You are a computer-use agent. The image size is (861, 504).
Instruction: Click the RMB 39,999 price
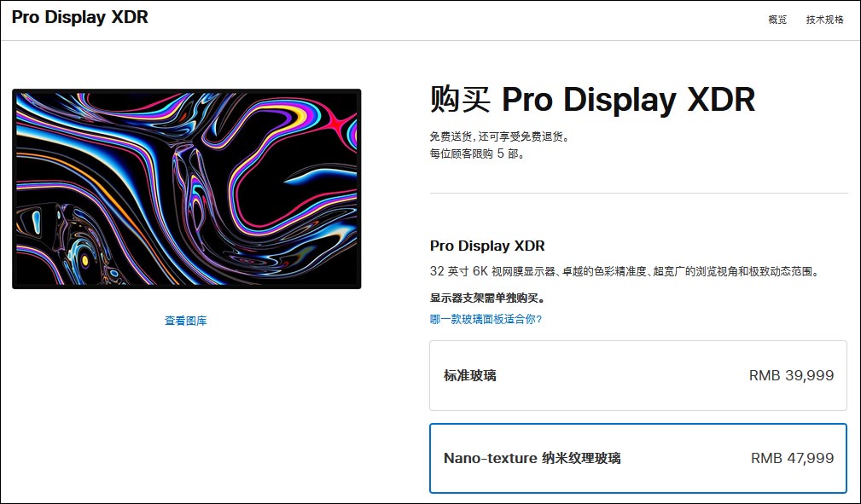coord(791,376)
